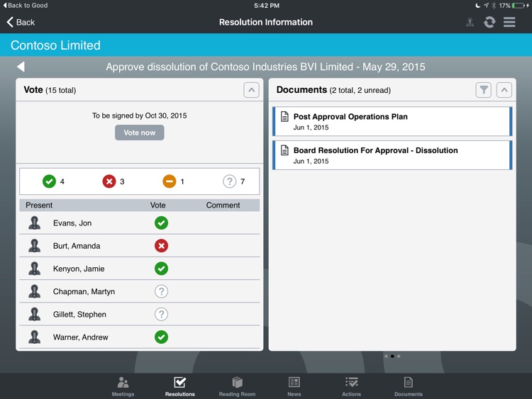Click Warner, Andrew green vote check

coord(161,337)
